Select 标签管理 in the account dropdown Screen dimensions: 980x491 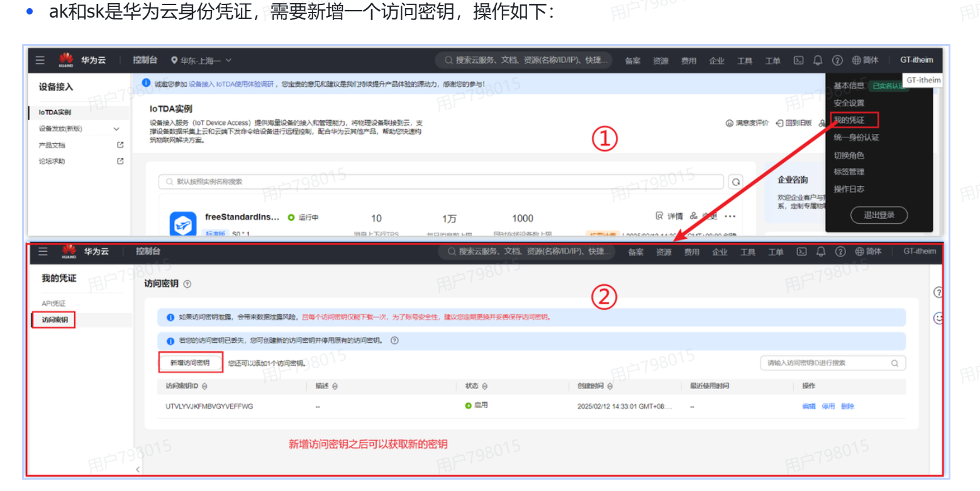(849, 172)
